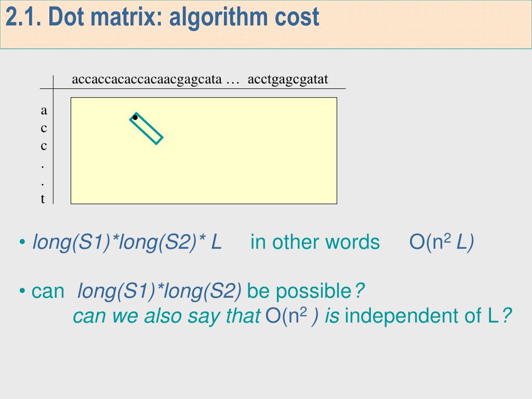Image resolution: width=532 pixels, height=399 pixels.
Task: Click the second 'c' on vertical axis
Action: click(x=44, y=146)
